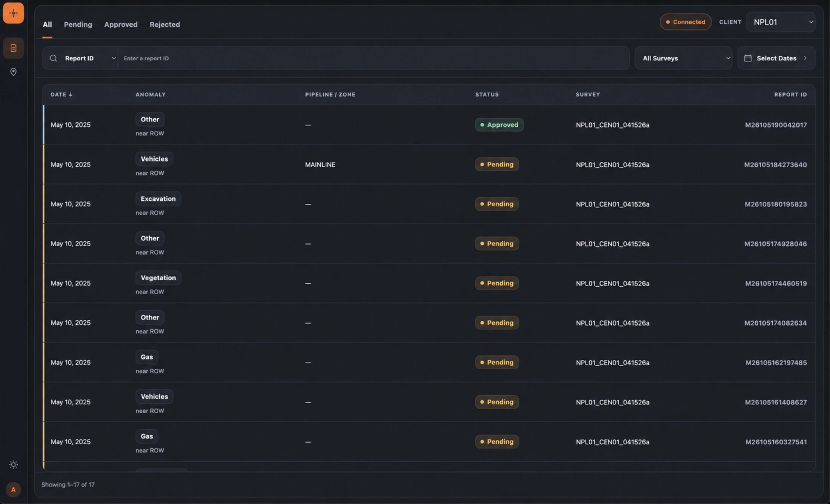Sort by STATUS column header

487,94
